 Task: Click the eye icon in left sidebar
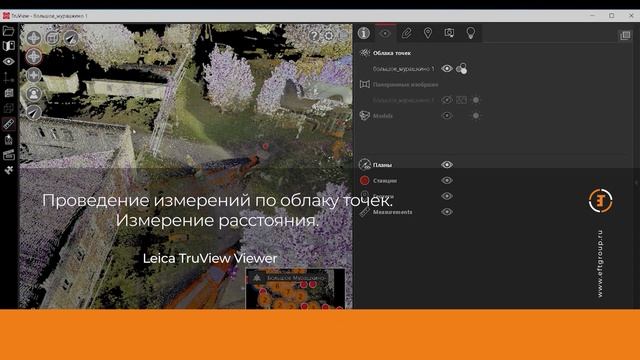pyautogui.click(x=9, y=62)
